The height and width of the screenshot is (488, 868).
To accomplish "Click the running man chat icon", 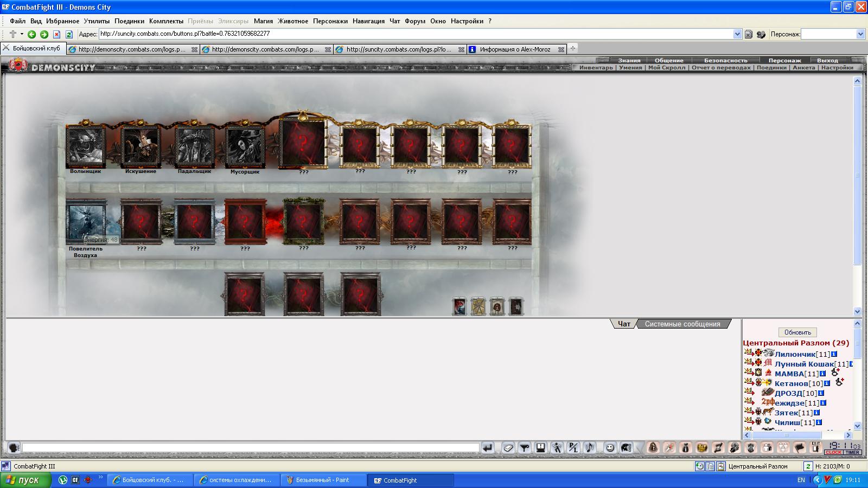I will click(x=557, y=448).
